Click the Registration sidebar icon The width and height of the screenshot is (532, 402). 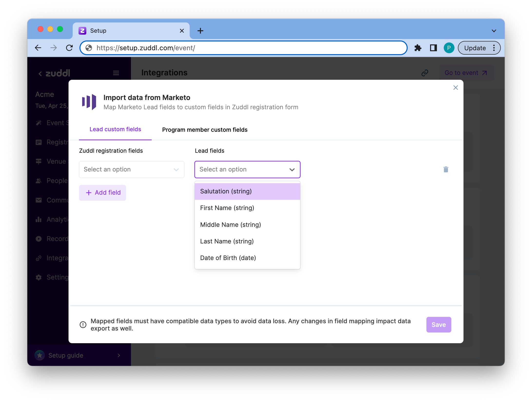[x=39, y=142]
